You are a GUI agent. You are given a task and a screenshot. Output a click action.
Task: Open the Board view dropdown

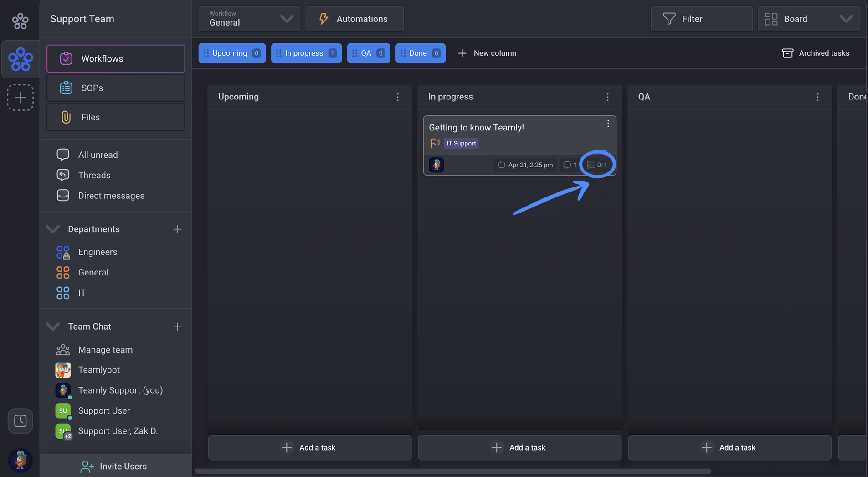[x=808, y=19]
